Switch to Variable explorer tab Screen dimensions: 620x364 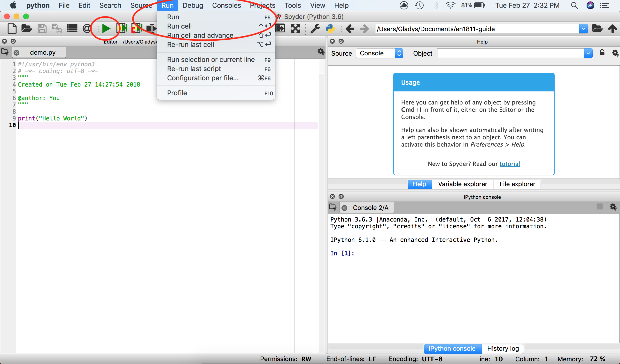[462, 183]
